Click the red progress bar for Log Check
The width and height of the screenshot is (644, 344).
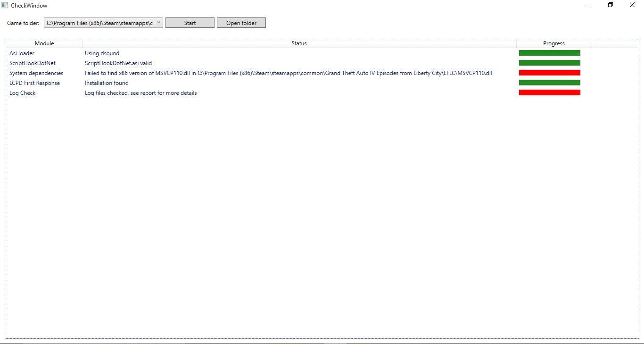click(550, 92)
